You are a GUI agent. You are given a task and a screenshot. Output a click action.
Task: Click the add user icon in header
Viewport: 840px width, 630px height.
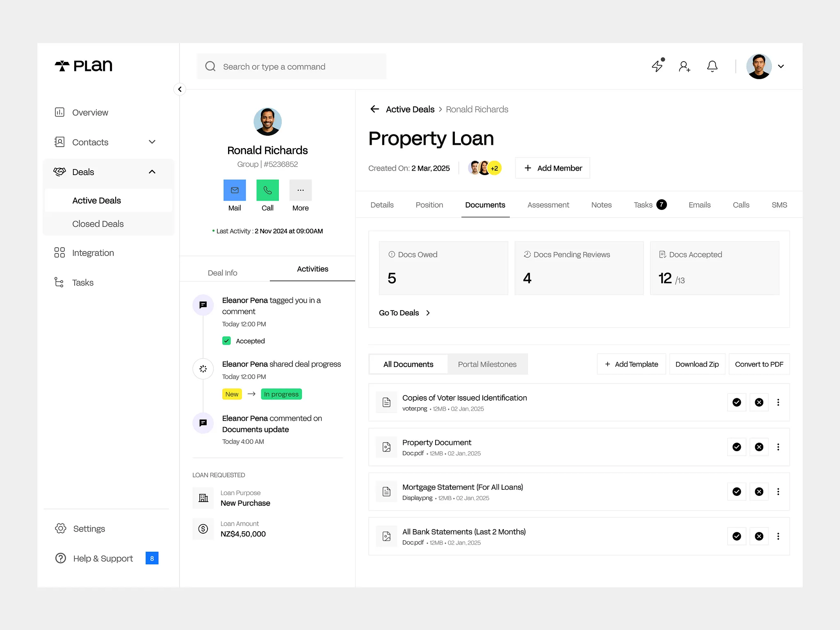684,66
